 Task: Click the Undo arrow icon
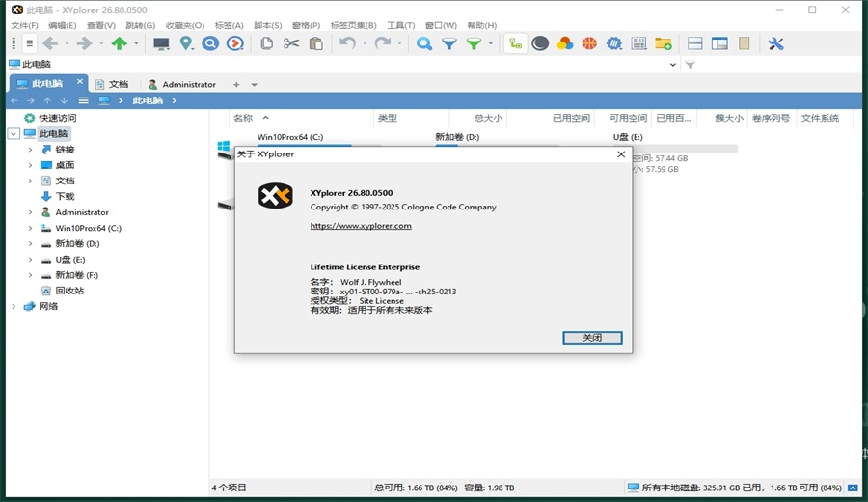[x=347, y=43]
